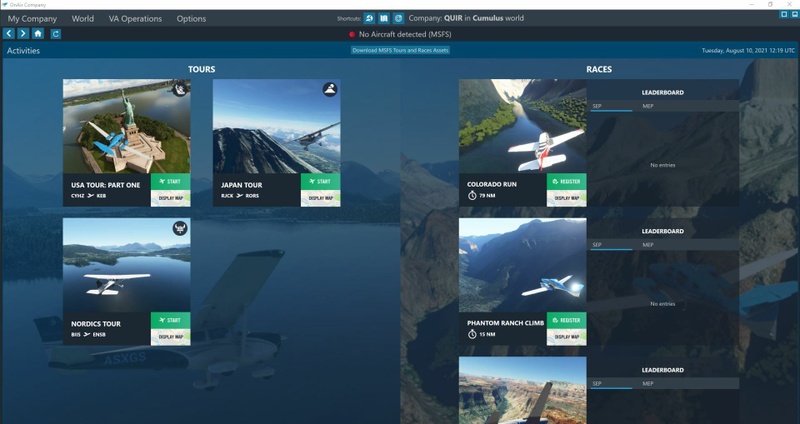Click stopwatch icon under Phantom Ranch Climb
800x424 pixels.
coord(472,334)
